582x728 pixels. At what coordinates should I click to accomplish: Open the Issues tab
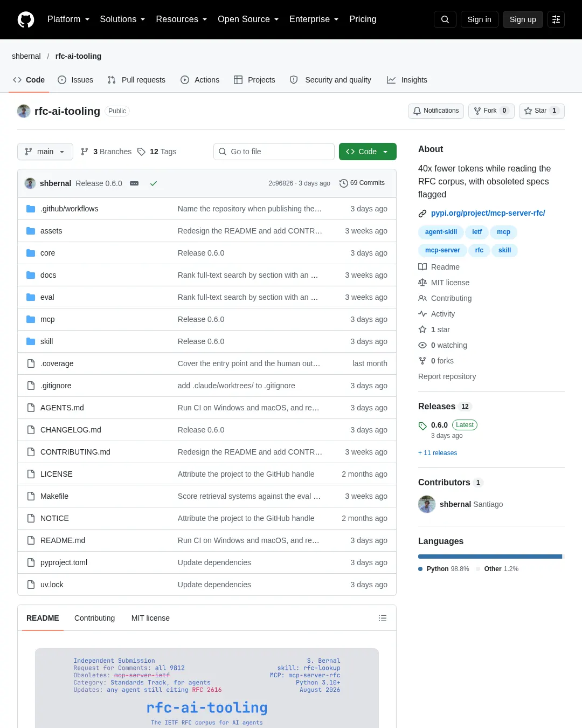75,80
